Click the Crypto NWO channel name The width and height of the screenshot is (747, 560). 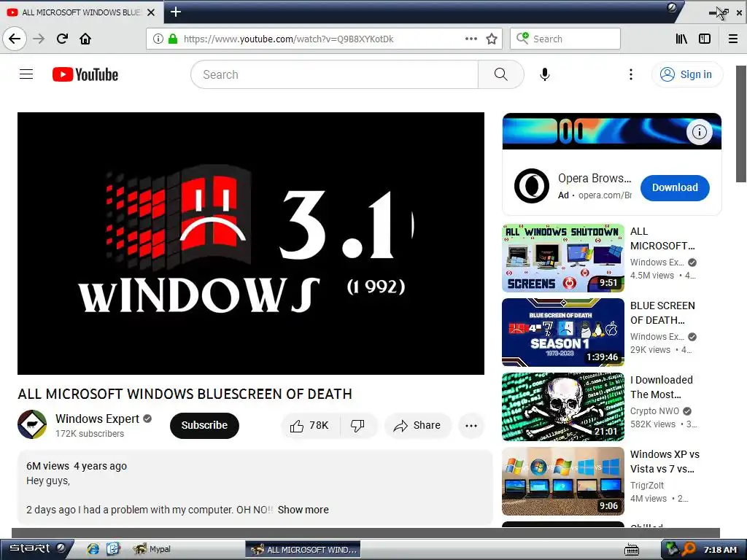coord(654,411)
